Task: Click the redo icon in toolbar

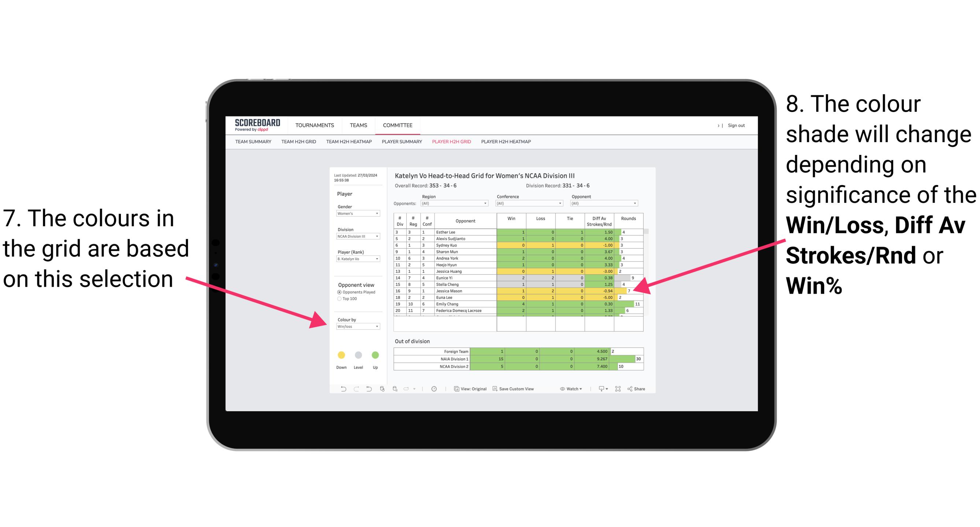Action: [x=352, y=390]
